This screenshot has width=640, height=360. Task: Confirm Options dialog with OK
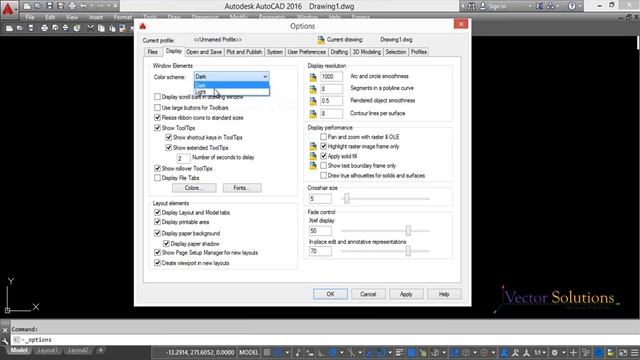tap(330, 294)
